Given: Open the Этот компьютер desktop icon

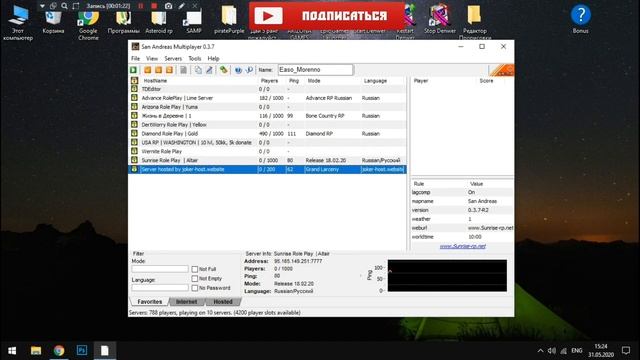Looking at the screenshot, I should pos(18,24).
